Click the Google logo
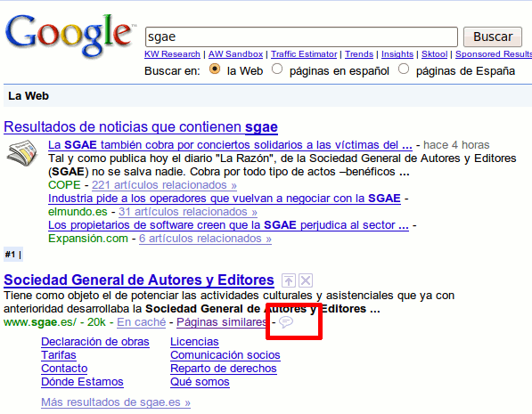The image size is (532, 414). pos(69,35)
